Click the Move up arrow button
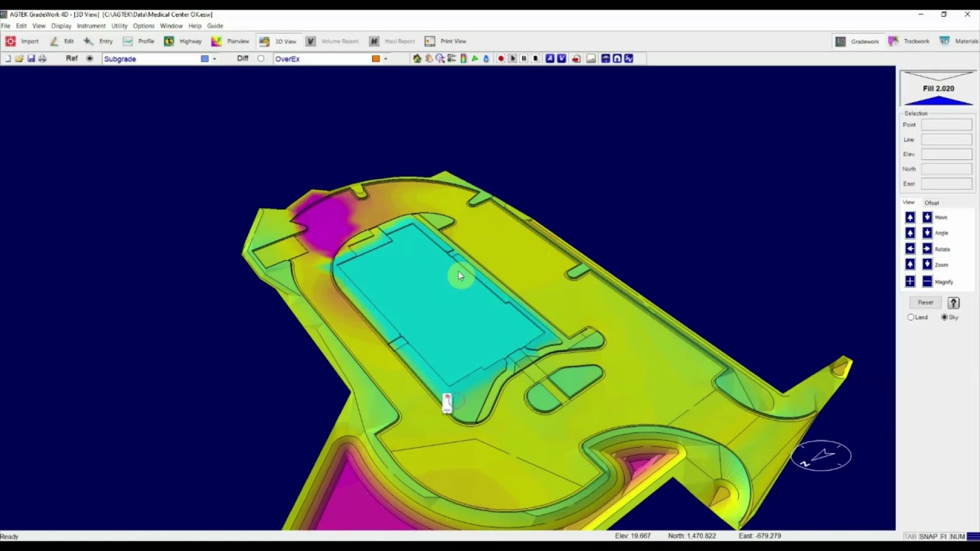Image resolution: width=980 pixels, height=551 pixels. (910, 217)
